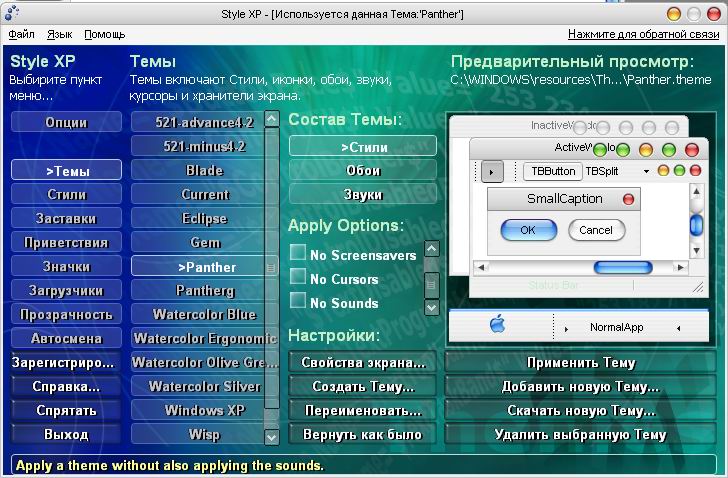Screen dimensions: 728x478
Task: Click the TBButton in preview toolbar
Action: [x=552, y=172]
